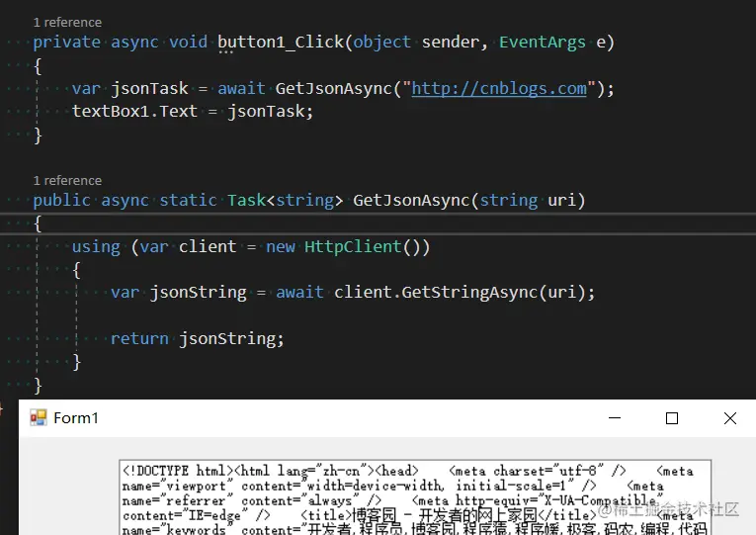Minimize the Form1 window

click(615, 417)
